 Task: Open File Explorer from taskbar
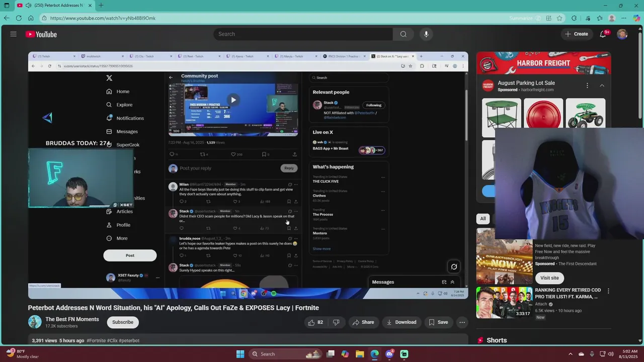click(360, 354)
